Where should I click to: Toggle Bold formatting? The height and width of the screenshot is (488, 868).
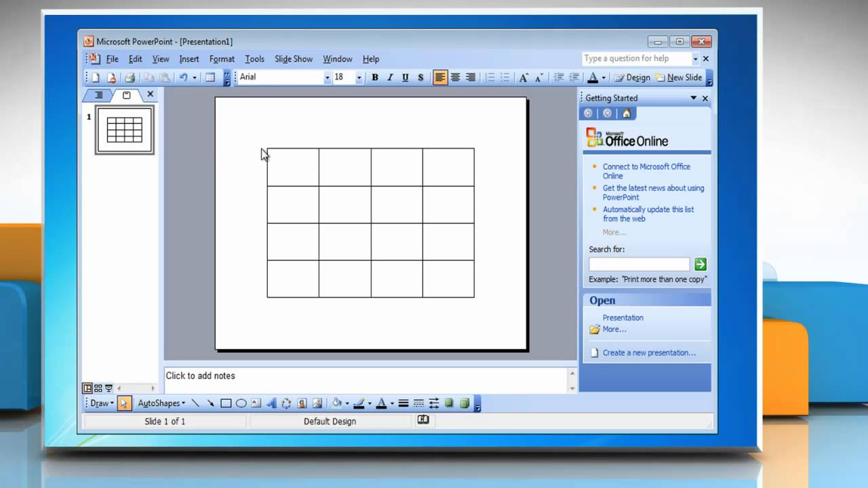coord(374,77)
